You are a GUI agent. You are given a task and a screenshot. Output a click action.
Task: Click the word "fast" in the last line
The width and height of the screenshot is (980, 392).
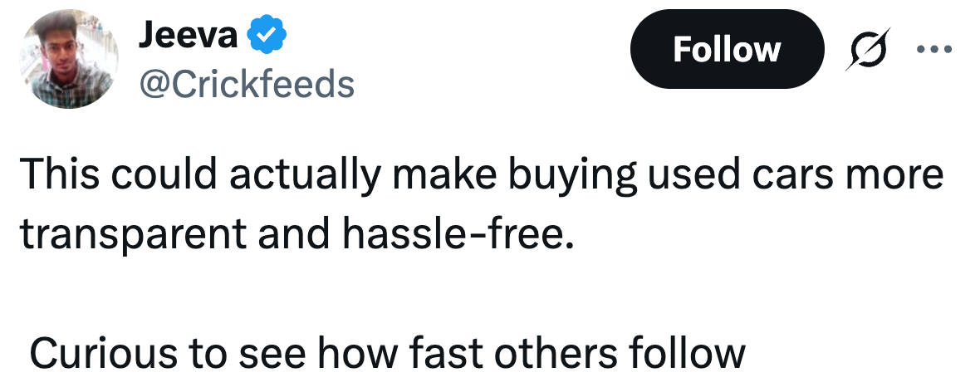tap(443, 354)
